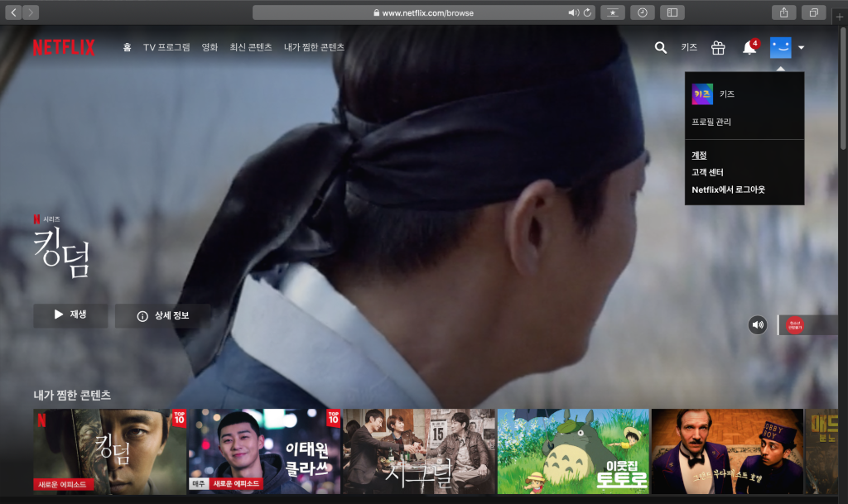Image resolution: width=848 pixels, height=504 pixels.
Task: Click the 키즈 link in header
Action: pyautogui.click(x=689, y=47)
